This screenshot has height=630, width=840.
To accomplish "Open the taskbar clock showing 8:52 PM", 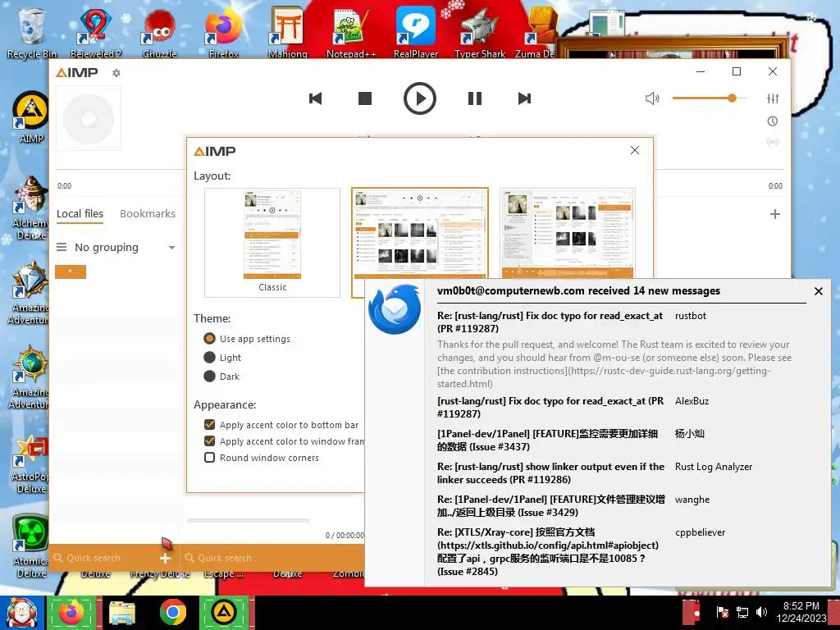I will pos(801,612).
